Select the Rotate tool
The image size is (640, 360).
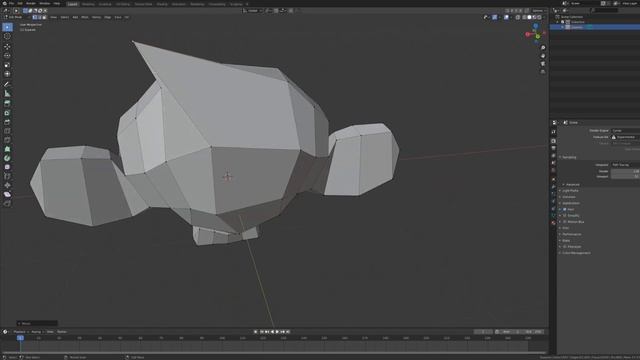click(7, 56)
